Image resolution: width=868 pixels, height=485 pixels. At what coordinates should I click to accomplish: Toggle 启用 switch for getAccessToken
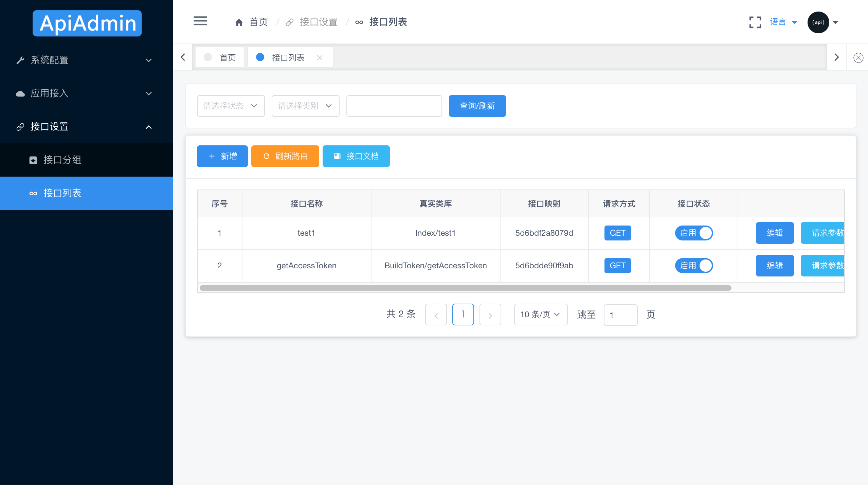694,266
